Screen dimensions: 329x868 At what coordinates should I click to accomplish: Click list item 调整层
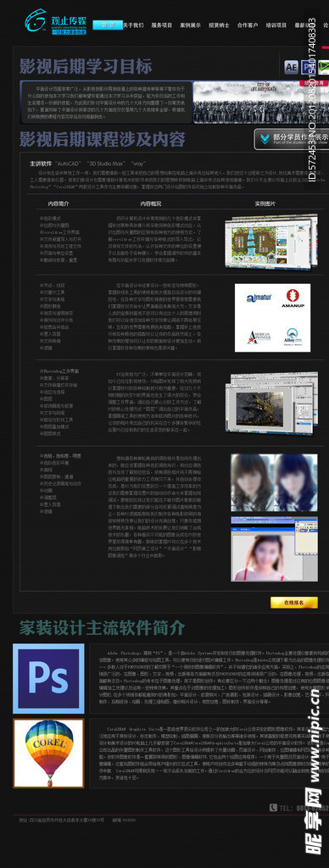click(x=47, y=497)
